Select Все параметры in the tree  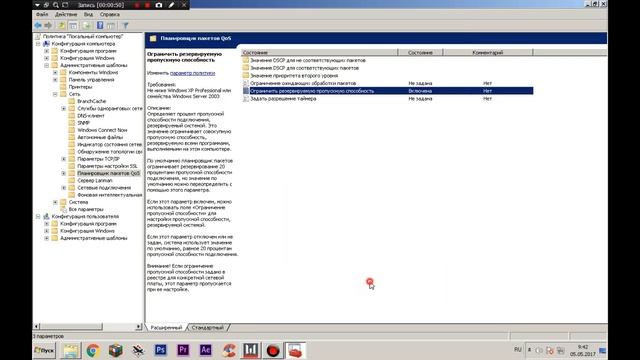[86, 209]
